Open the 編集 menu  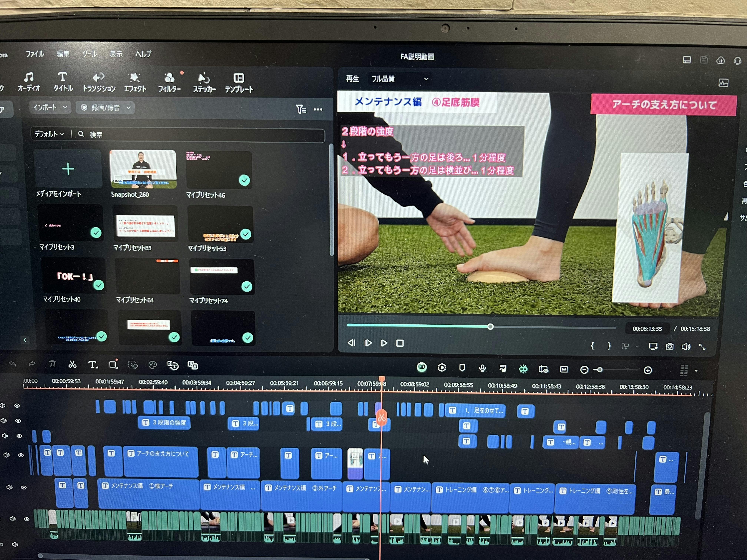[x=63, y=54]
